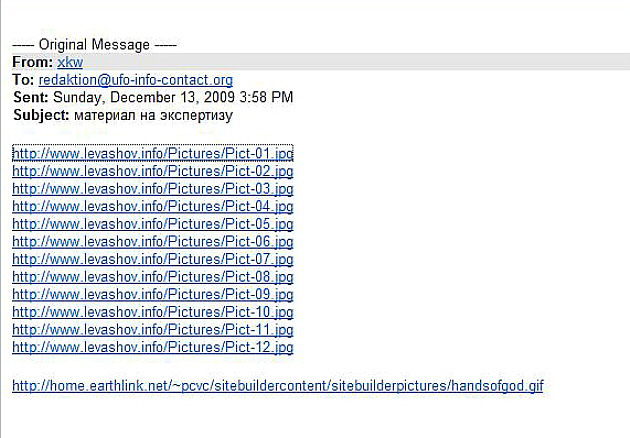Click the Original Message header text

[94, 45]
